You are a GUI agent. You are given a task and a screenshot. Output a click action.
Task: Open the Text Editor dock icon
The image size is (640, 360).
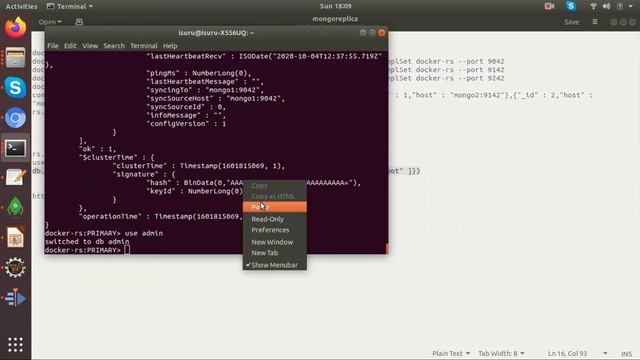(x=15, y=178)
